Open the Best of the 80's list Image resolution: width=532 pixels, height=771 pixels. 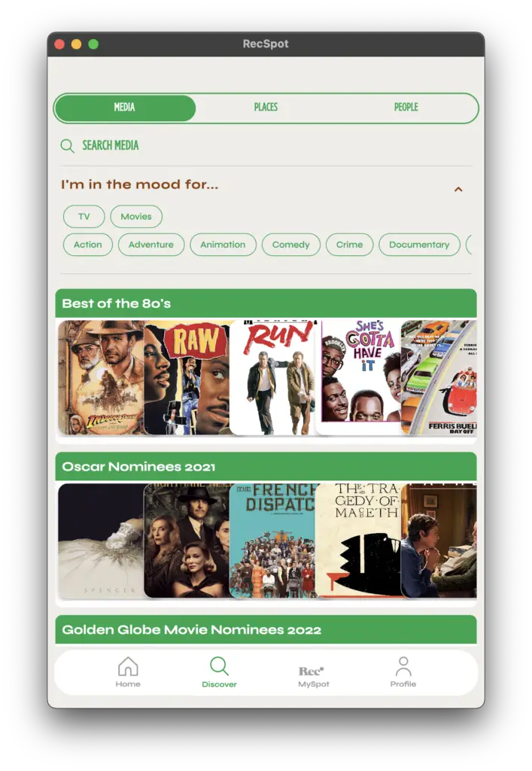click(266, 303)
